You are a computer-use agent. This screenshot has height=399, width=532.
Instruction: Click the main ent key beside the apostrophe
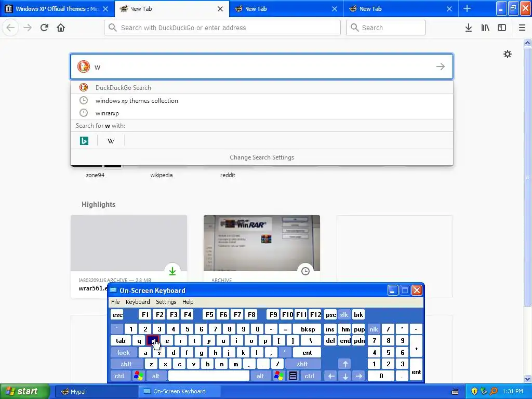[x=307, y=353]
